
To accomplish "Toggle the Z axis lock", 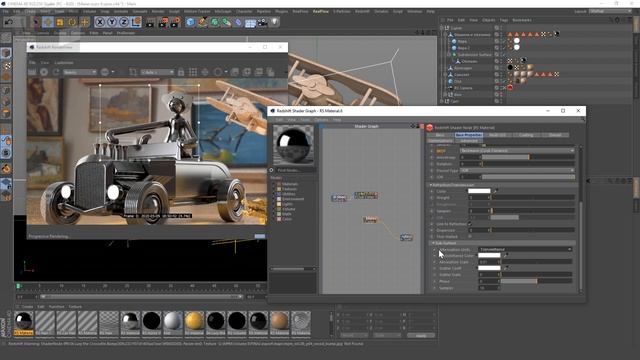I will 124,22.
